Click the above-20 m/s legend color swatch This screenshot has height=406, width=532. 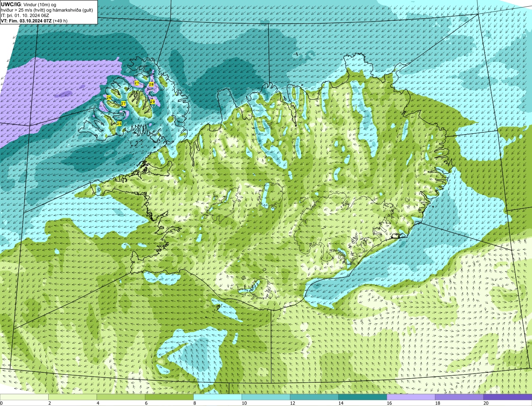click(x=507, y=397)
